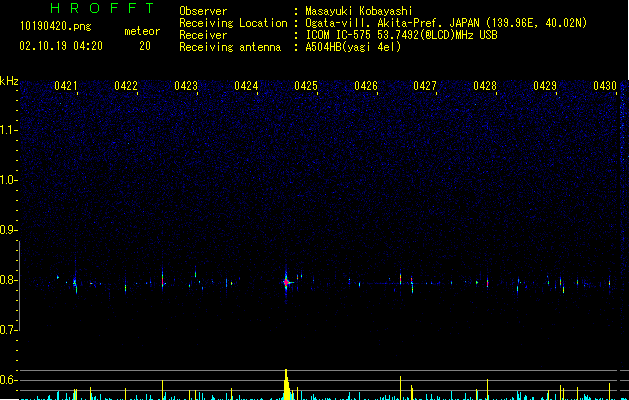Viewport: 629px width, 400px height.
Task: Click the Receiver label
Action: 203,35
